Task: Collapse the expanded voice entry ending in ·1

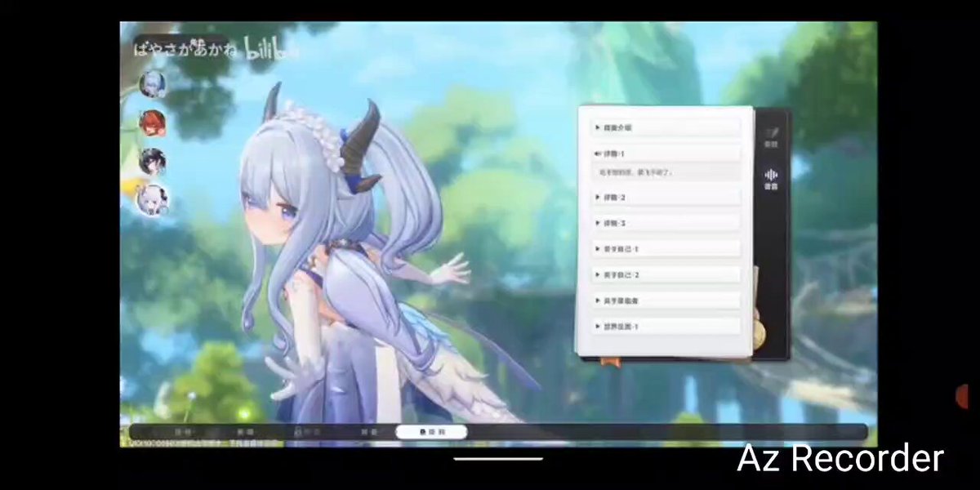Action: click(666, 154)
